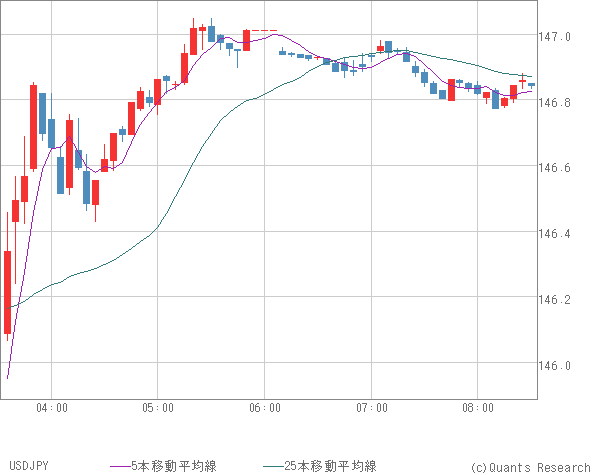This screenshot has height=475, width=600.
Task: Click the 25本移動平均線 legend label
Action: tap(330, 466)
